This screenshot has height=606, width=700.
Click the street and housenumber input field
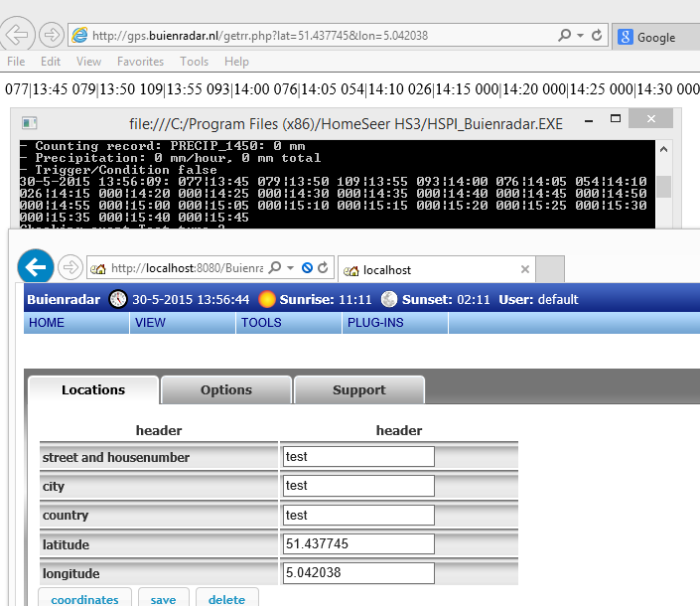tap(358, 456)
